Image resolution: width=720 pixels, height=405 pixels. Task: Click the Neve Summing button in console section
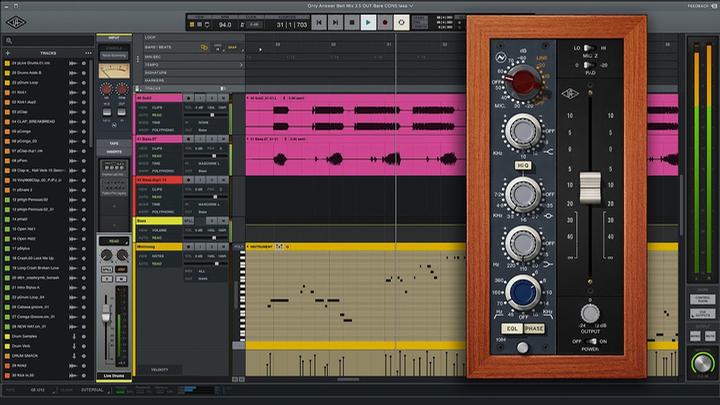tap(114, 56)
